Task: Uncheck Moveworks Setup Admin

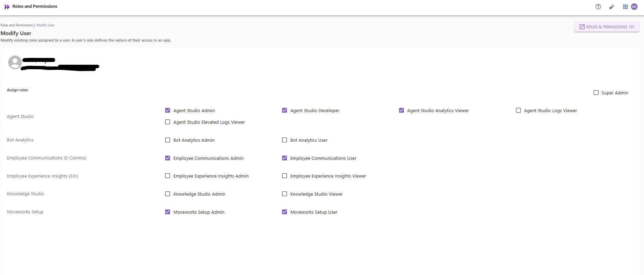Action: 167,212
